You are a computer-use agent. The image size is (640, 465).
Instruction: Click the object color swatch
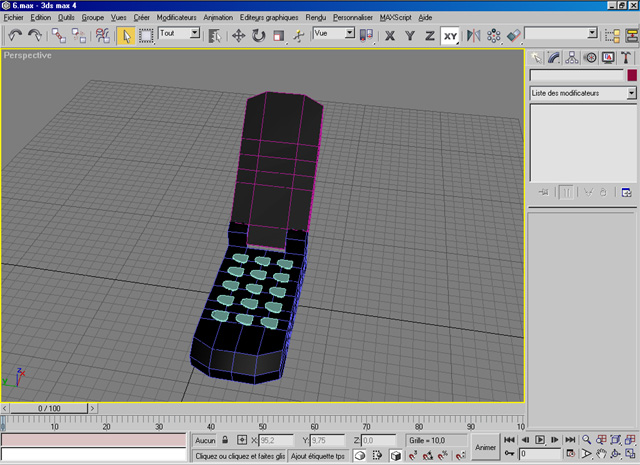click(x=632, y=75)
